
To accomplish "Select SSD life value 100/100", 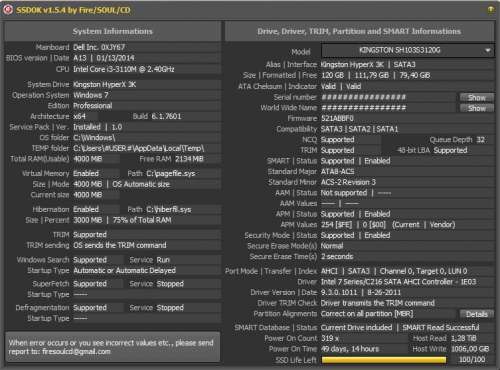I will click(472, 360).
